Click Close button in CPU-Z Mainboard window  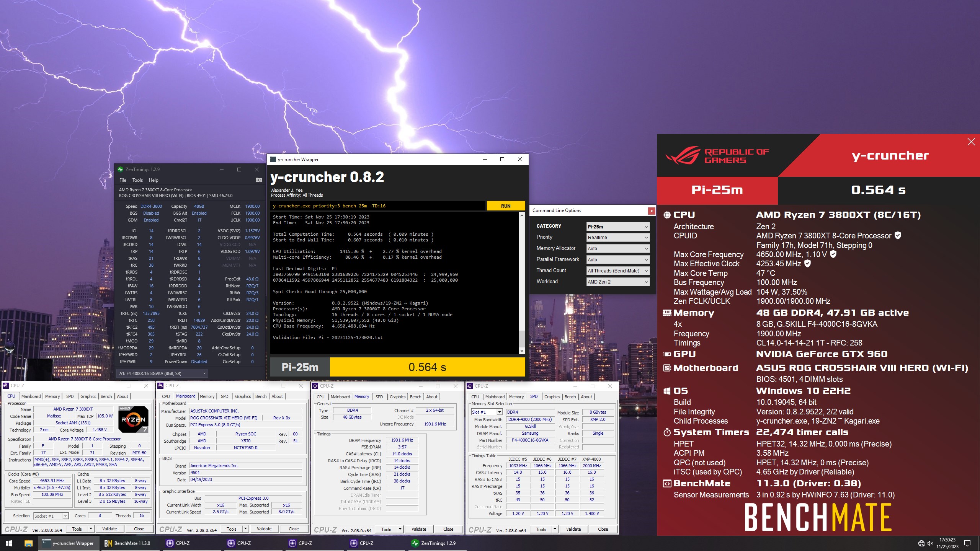point(294,529)
